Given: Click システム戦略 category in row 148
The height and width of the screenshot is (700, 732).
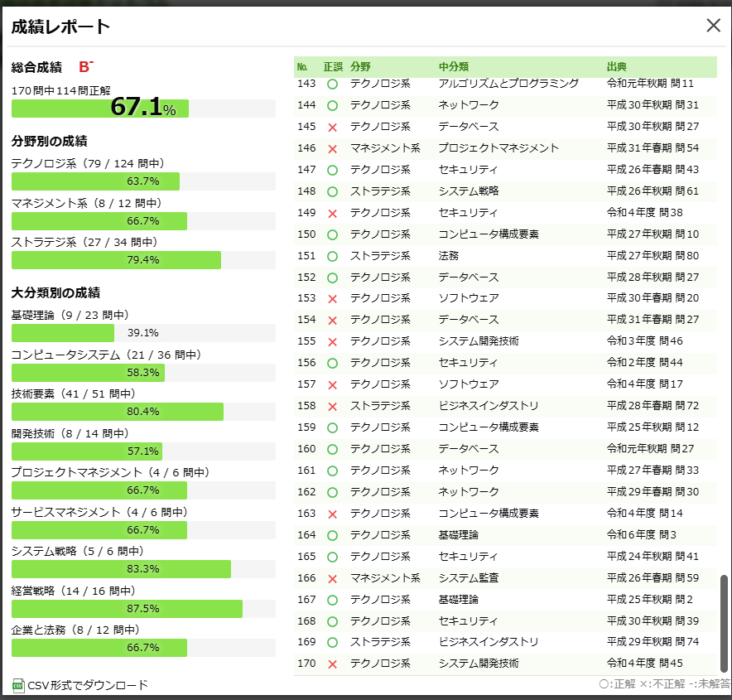Looking at the screenshot, I should pos(468,191).
